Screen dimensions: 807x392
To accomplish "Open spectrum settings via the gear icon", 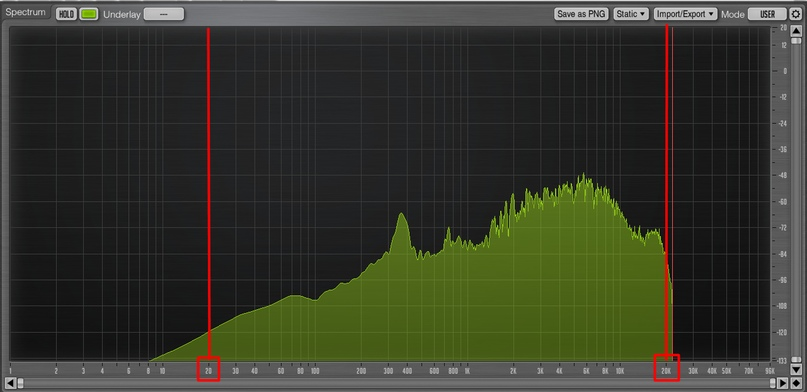I will 796,14.
